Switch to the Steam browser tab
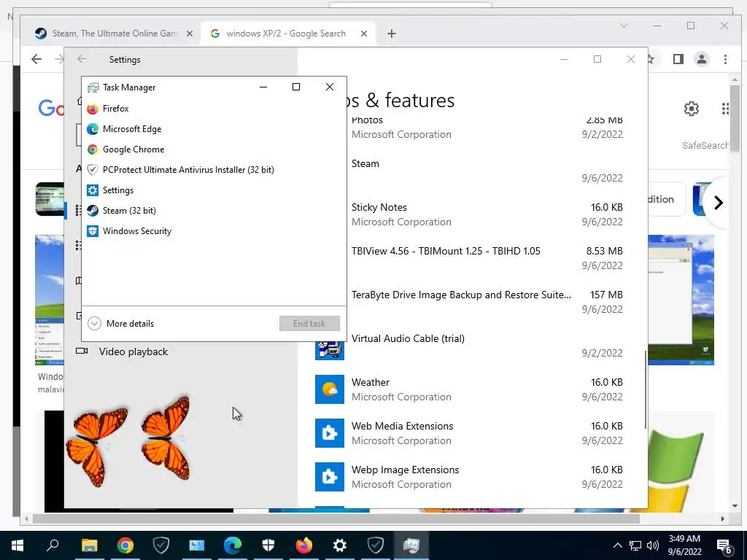Image resolution: width=747 pixels, height=560 pixels. [x=115, y=34]
